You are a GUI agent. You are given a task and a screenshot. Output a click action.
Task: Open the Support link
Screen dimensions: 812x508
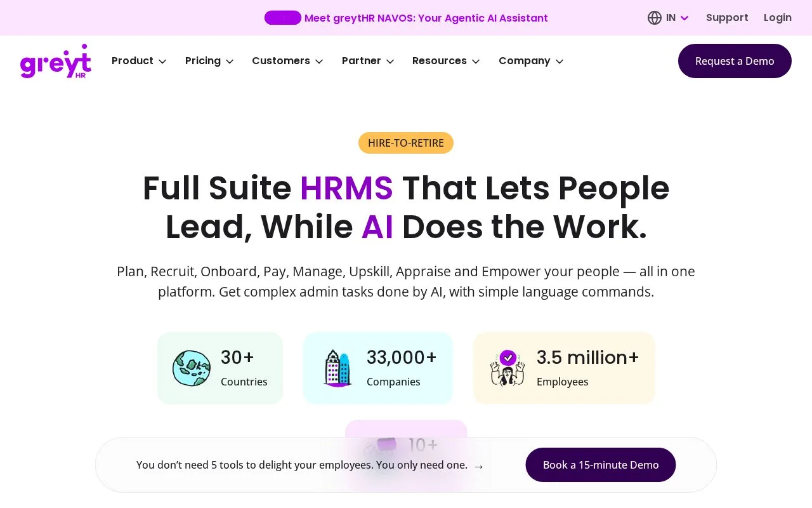(x=727, y=18)
